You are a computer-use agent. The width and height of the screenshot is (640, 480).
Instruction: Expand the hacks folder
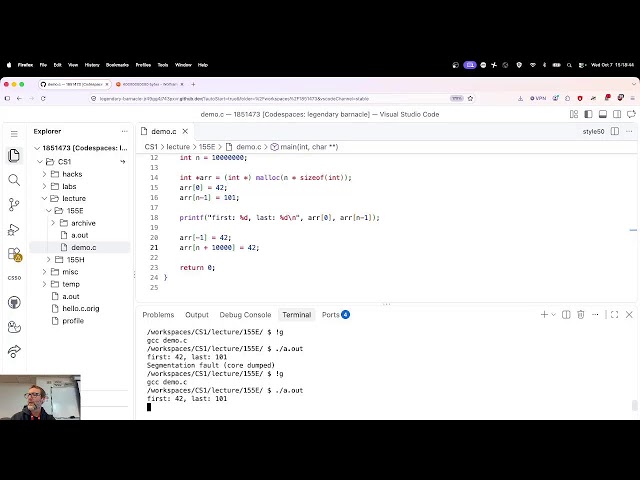44,174
